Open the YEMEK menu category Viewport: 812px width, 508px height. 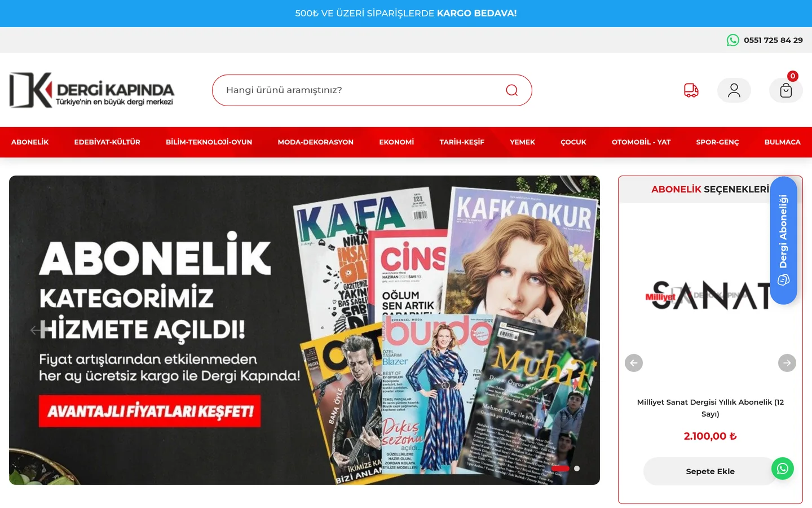(x=522, y=142)
